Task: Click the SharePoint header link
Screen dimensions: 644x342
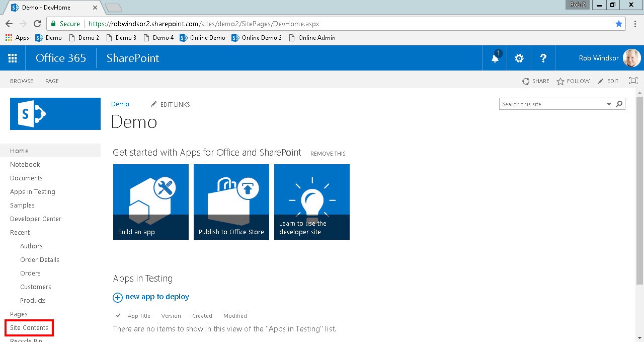Action: pyautogui.click(x=133, y=58)
